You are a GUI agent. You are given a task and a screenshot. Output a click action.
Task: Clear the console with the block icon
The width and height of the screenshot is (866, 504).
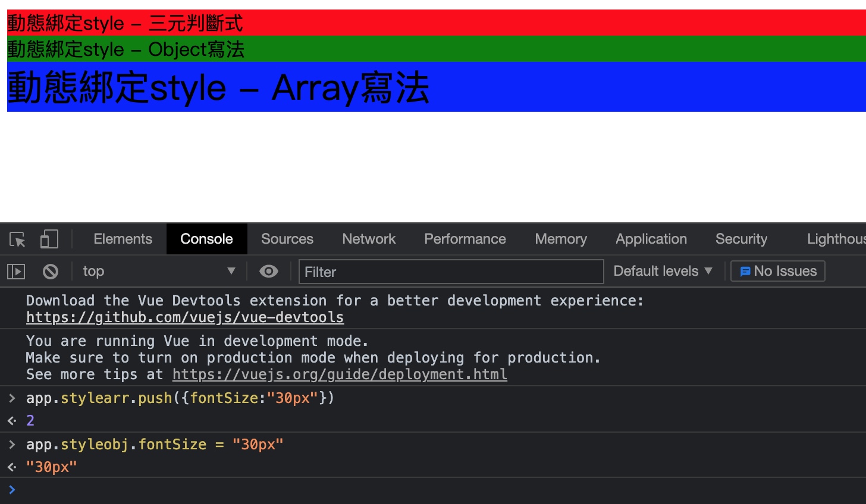point(51,272)
